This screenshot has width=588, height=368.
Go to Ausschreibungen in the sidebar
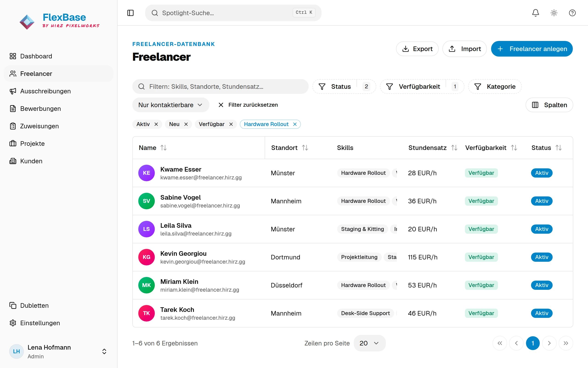click(59, 91)
